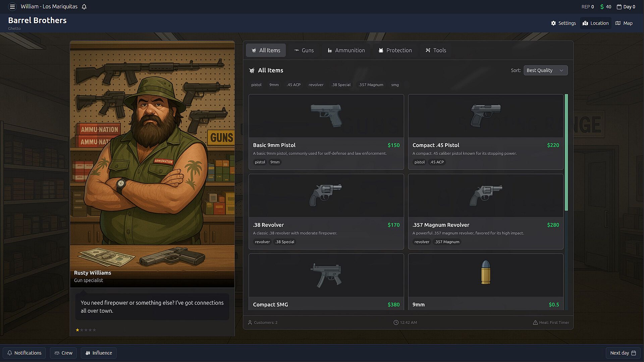Filter by the .38 Special tag chip
Screen dimensions: 644x362
point(341,85)
